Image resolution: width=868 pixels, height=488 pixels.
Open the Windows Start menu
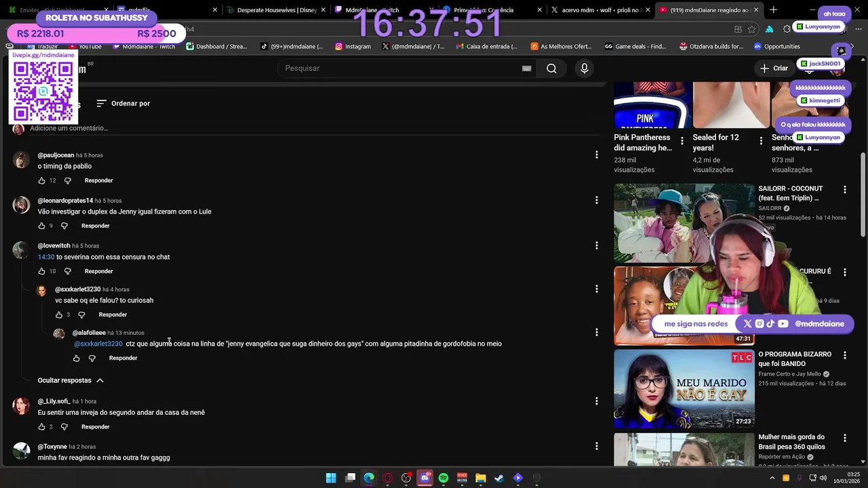[331, 478]
